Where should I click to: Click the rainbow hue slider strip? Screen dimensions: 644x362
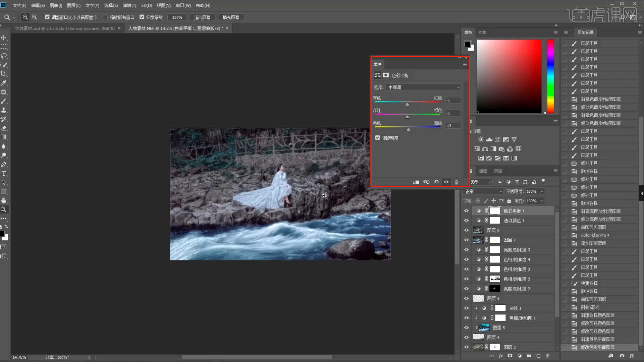tap(550, 76)
